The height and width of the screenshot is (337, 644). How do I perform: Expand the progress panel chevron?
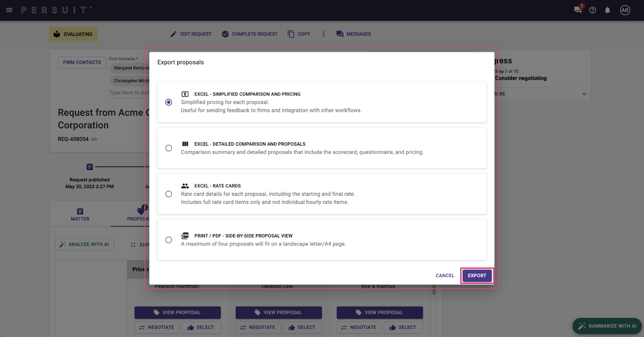(x=584, y=94)
